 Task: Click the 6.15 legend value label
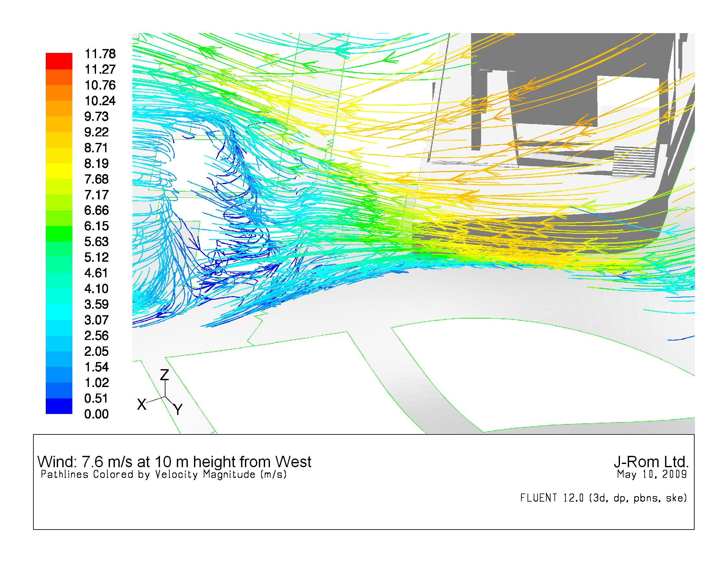[96, 226]
